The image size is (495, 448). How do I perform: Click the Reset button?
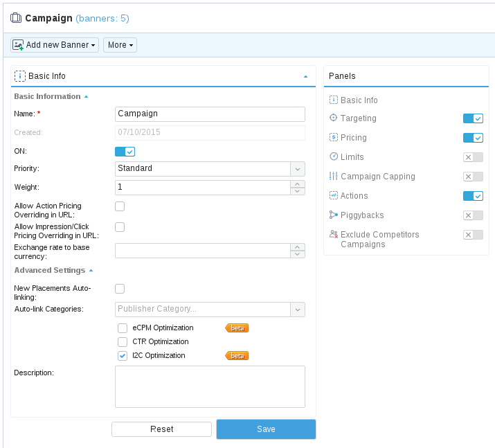[x=161, y=429]
